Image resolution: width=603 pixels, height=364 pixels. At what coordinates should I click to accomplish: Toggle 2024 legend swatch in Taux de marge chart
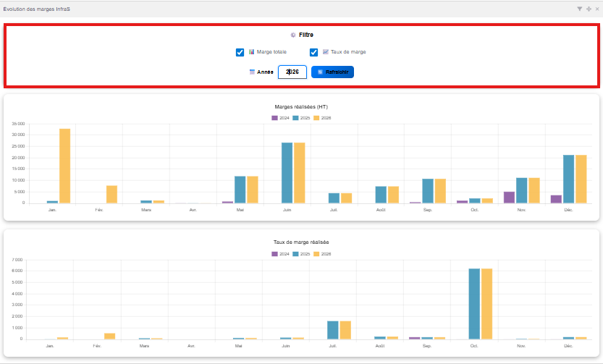coord(275,254)
